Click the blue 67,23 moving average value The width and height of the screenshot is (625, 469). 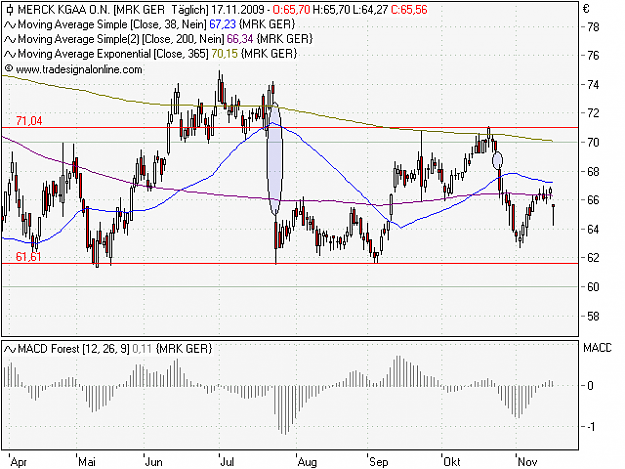point(222,24)
